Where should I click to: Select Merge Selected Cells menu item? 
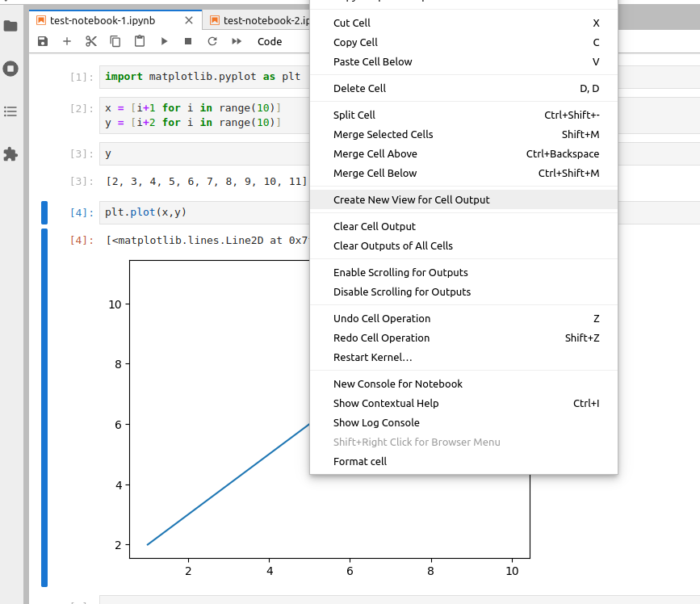pos(463,134)
